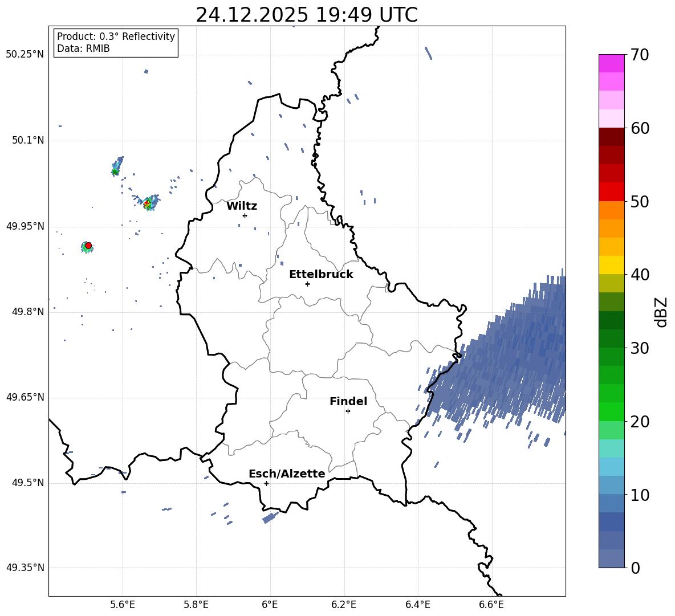Click the Wiltz city label

[242, 206]
